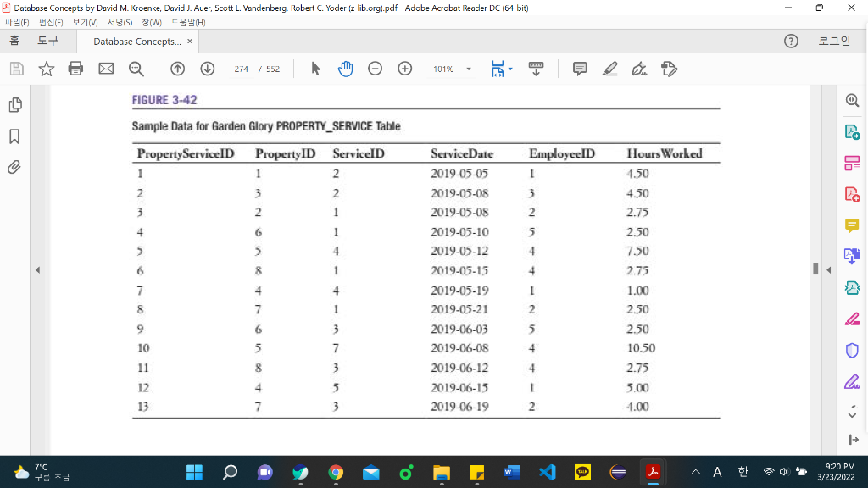Open Visual Studio Code from the taskbar
Viewport: 868px width, 488px height.
547,472
